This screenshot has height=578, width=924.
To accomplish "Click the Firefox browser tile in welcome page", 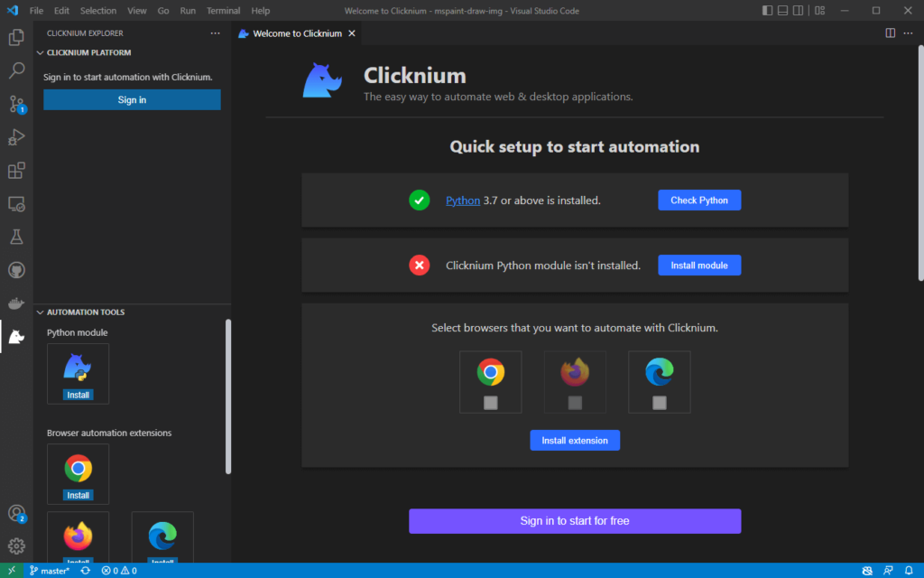I will [575, 382].
